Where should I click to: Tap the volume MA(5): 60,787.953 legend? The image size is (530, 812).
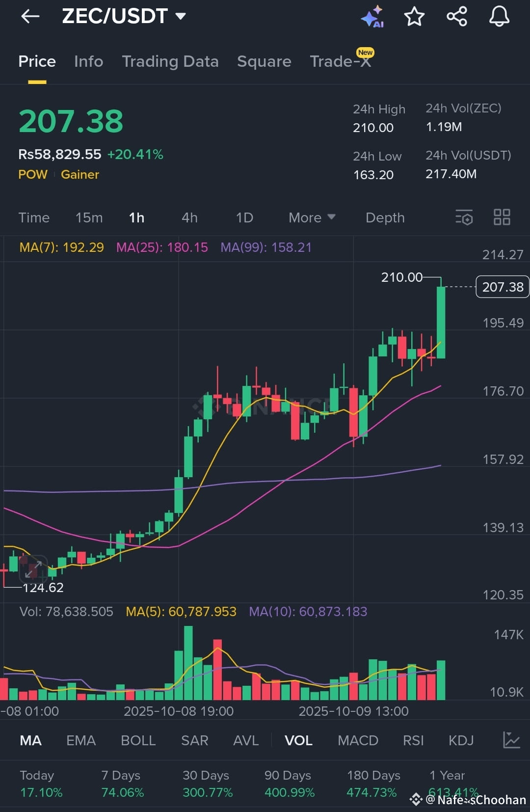(x=181, y=611)
